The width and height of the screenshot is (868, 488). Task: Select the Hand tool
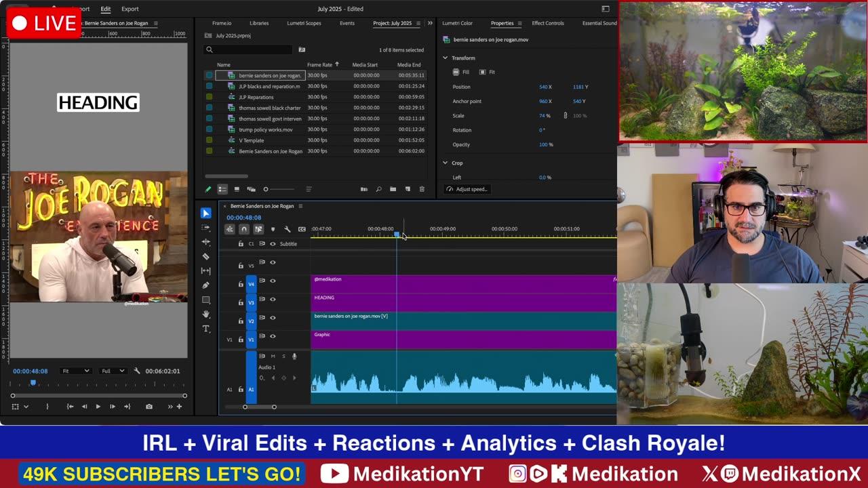206,314
